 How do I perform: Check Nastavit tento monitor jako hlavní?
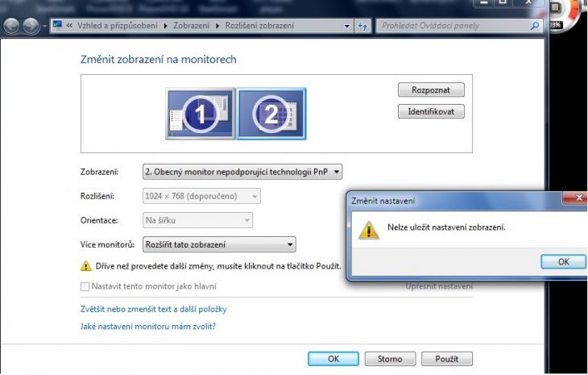(85, 286)
